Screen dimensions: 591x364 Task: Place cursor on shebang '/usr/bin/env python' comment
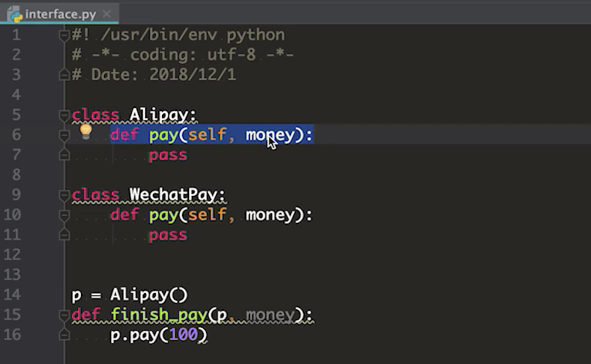click(x=193, y=35)
